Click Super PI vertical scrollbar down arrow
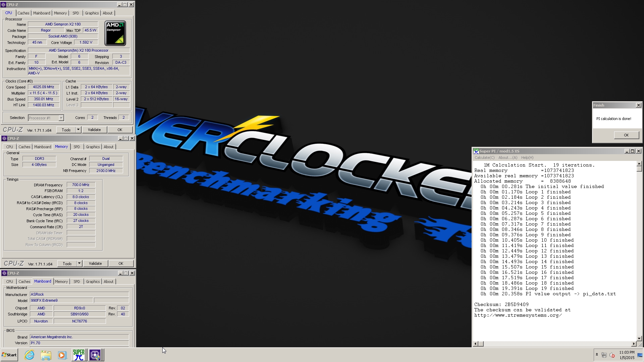644x362 pixels. tap(639, 338)
